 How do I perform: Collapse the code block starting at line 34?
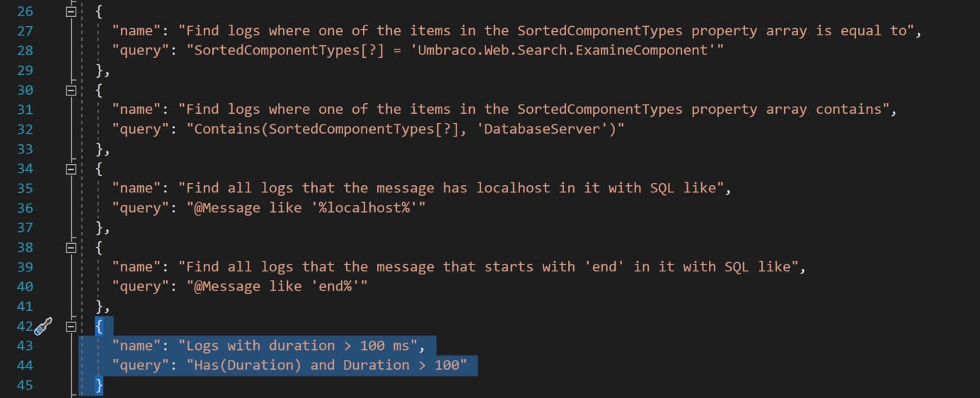70,169
